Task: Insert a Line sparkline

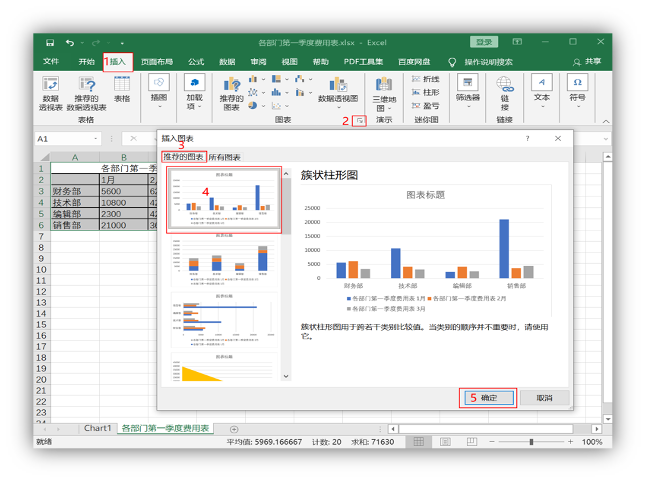Action: coord(426,79)
